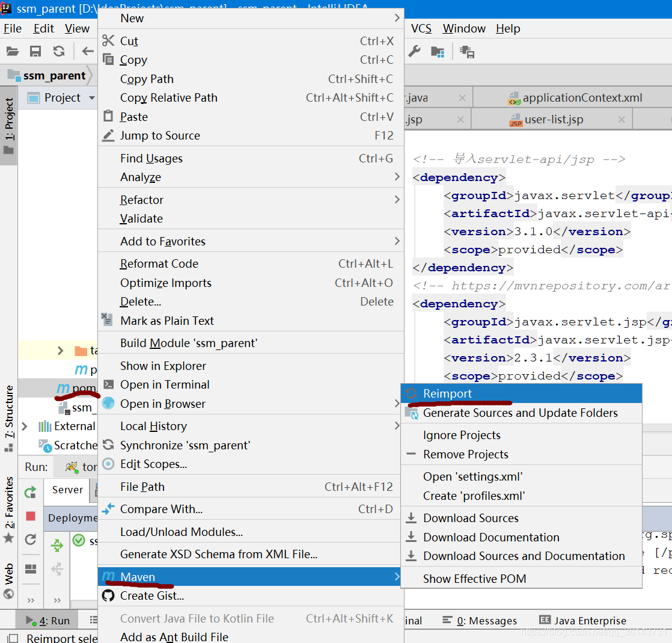Image resolution: width=672 pixels, height=643 pixels.
Task: Toggle the Web tool window
Action: coord(9,580)
